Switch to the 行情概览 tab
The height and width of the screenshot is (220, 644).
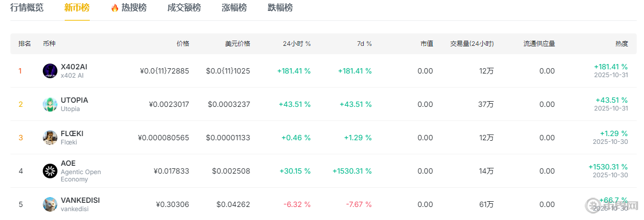[x=27, y=8]
